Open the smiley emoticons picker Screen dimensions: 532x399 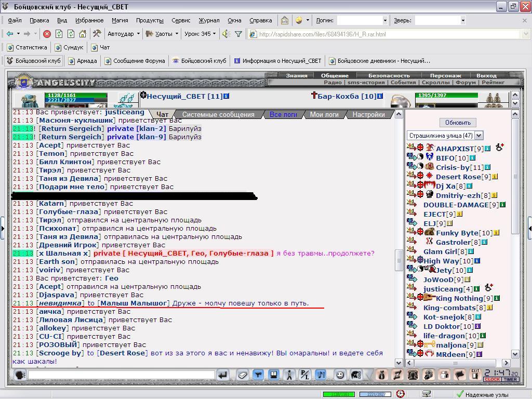click(x=340, y=375)
